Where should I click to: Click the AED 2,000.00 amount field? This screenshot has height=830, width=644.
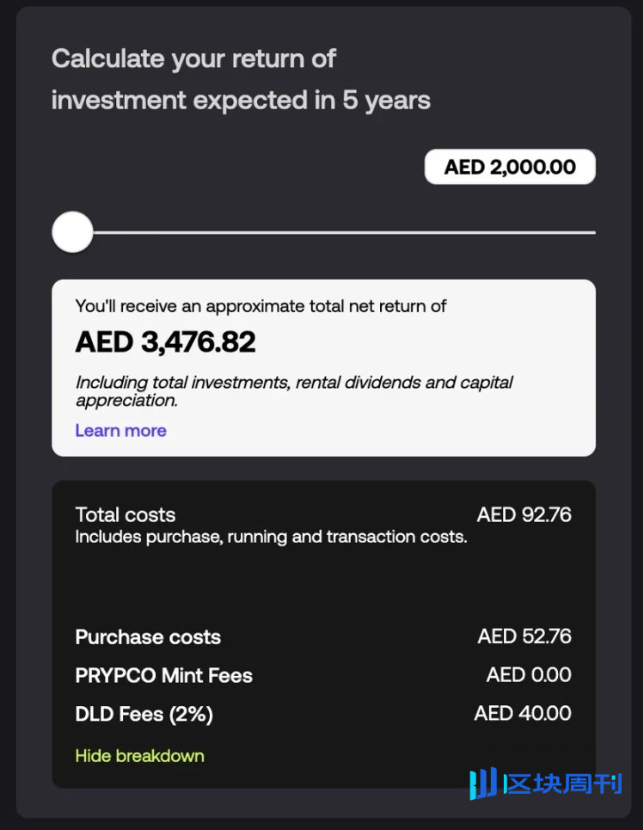coord(510,167)
